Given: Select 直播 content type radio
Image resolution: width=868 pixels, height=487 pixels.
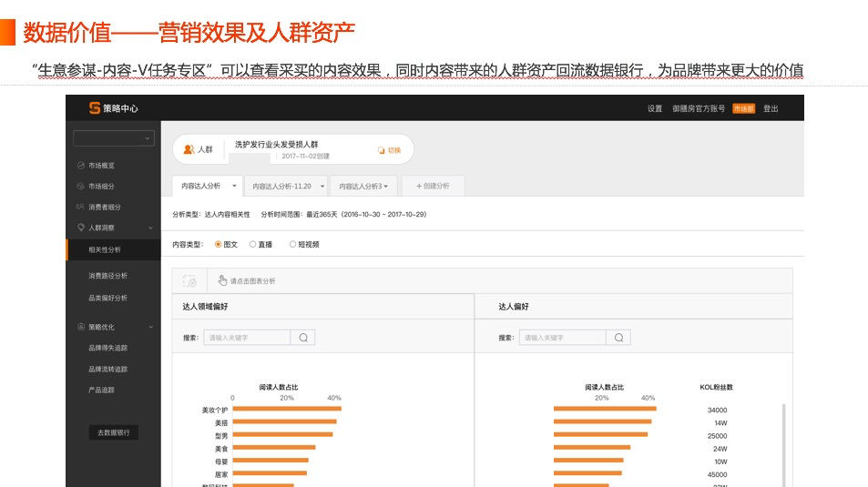Looking at the screenshot, I should point(252,244).
